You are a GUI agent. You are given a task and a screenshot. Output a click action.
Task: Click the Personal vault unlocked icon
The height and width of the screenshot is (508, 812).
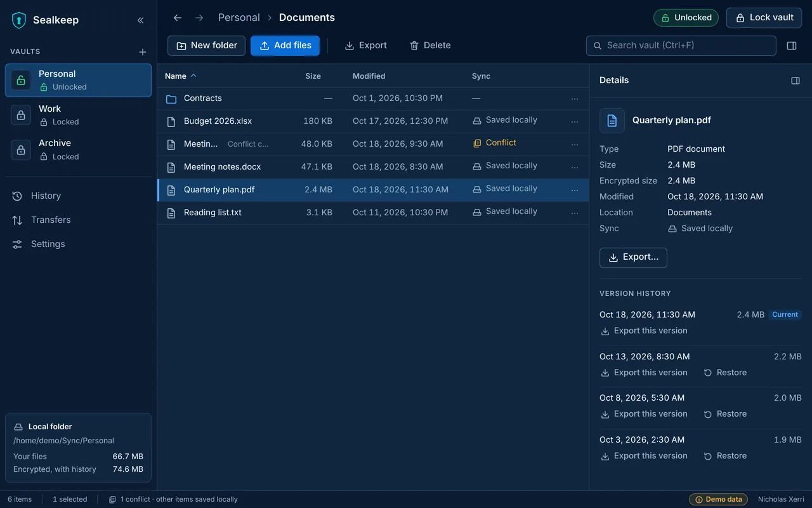[x=21, y=81]
